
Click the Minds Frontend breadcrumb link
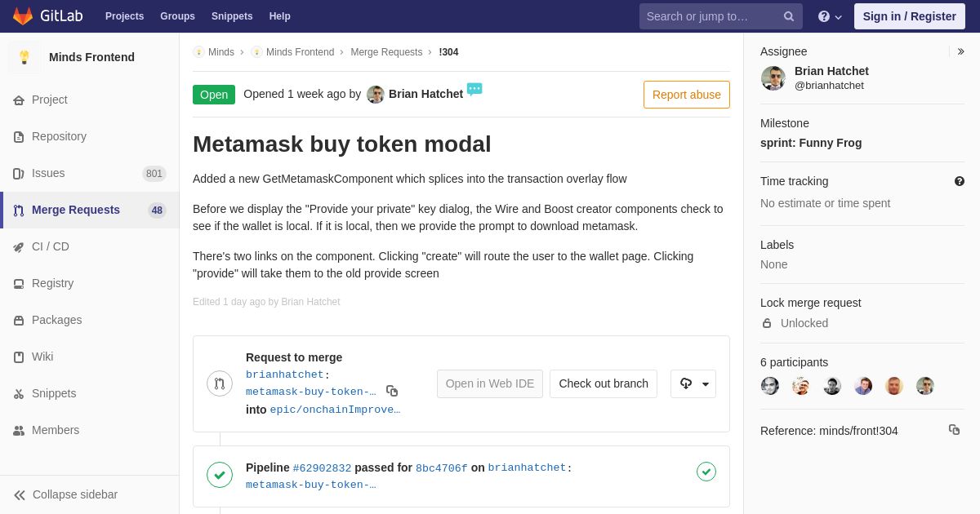(300, 52)
